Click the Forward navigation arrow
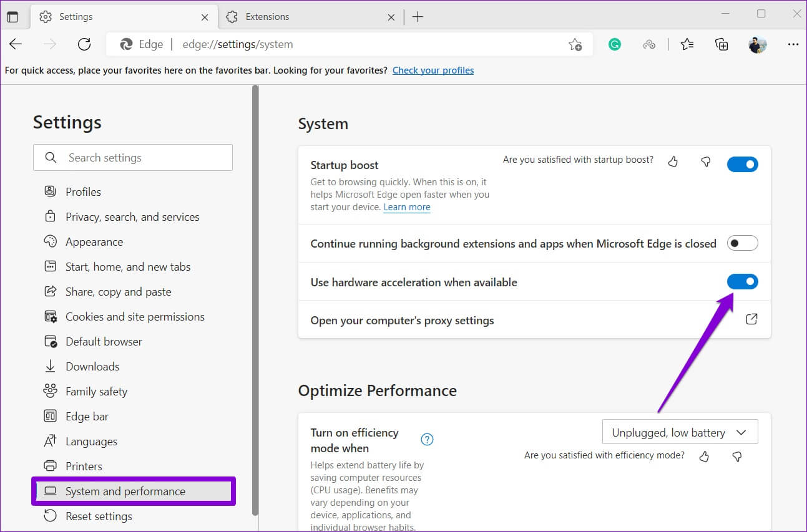807x532 pixels. tap(50, 44)
